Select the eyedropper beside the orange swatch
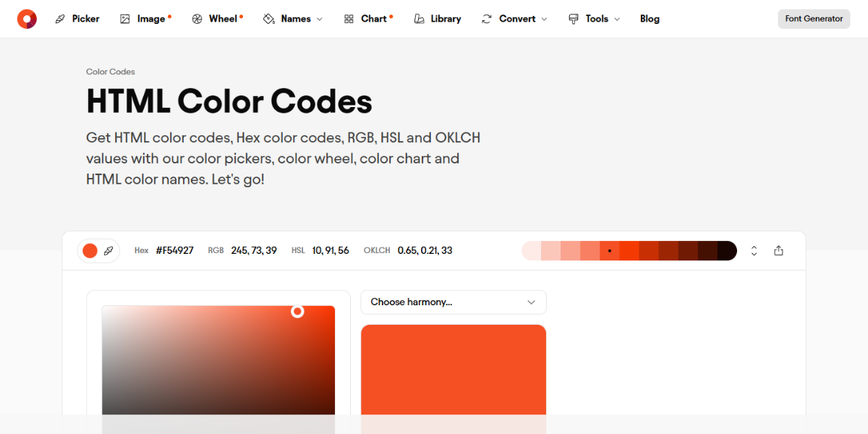Image resolution: width=868 pixels, height=434 pixels. coord(109,250)
